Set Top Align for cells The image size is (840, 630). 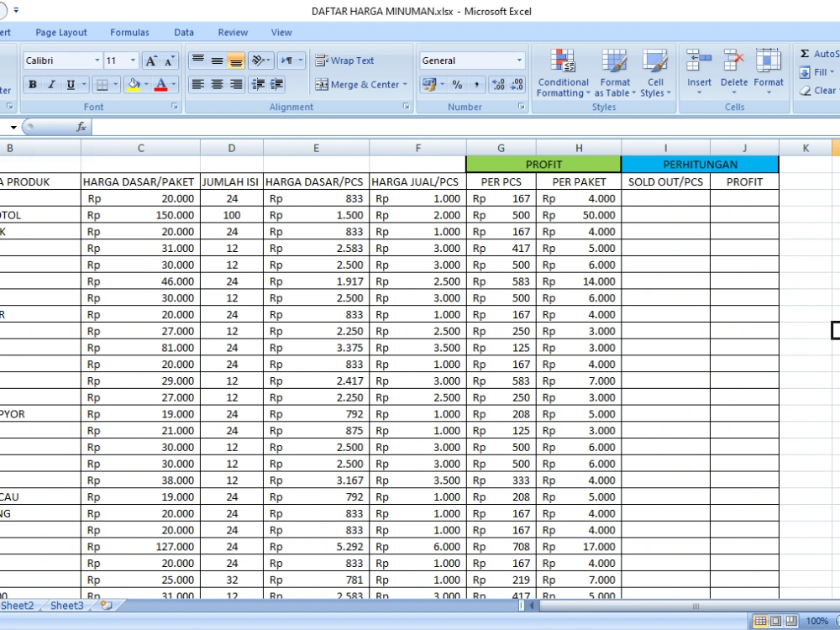click(x=197, y=60)
